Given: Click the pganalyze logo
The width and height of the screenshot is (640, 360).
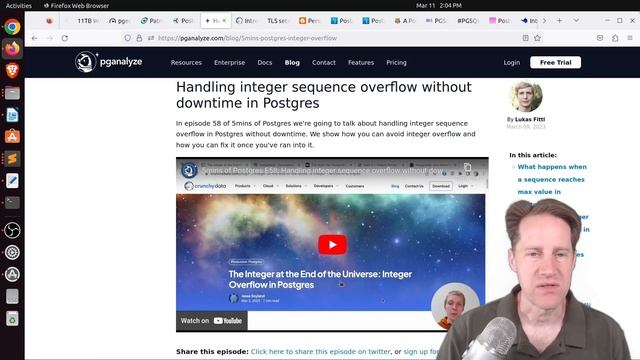Looking at the screenshot, I should (x=109, y=62).
